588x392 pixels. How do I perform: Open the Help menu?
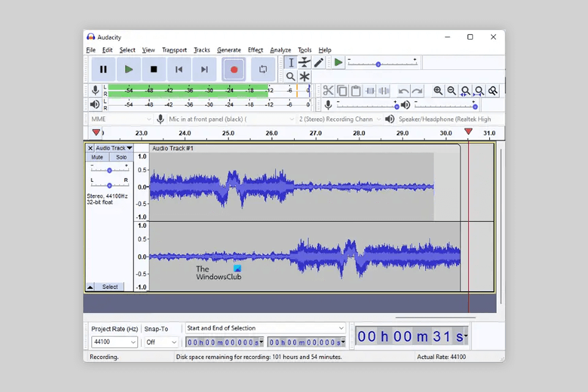pos(325,50)
